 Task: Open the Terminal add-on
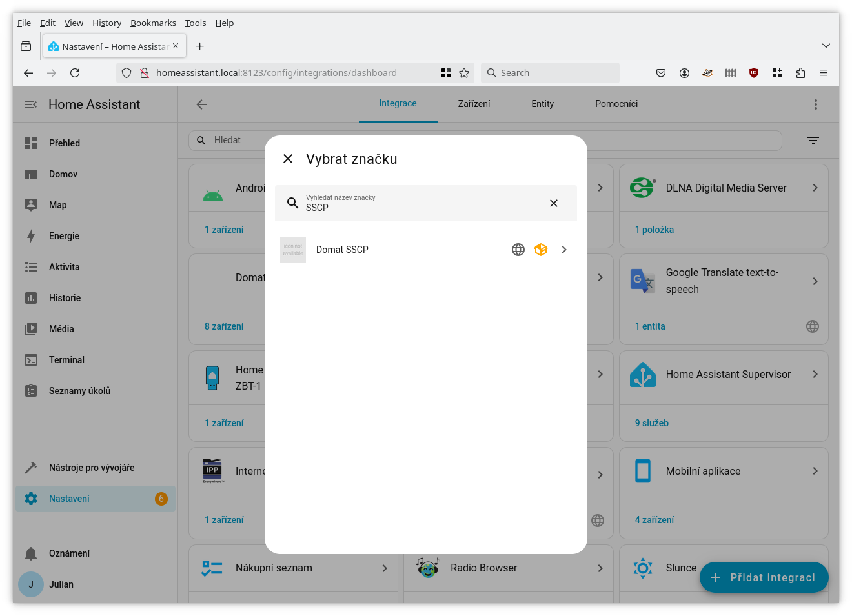(96, 360)
